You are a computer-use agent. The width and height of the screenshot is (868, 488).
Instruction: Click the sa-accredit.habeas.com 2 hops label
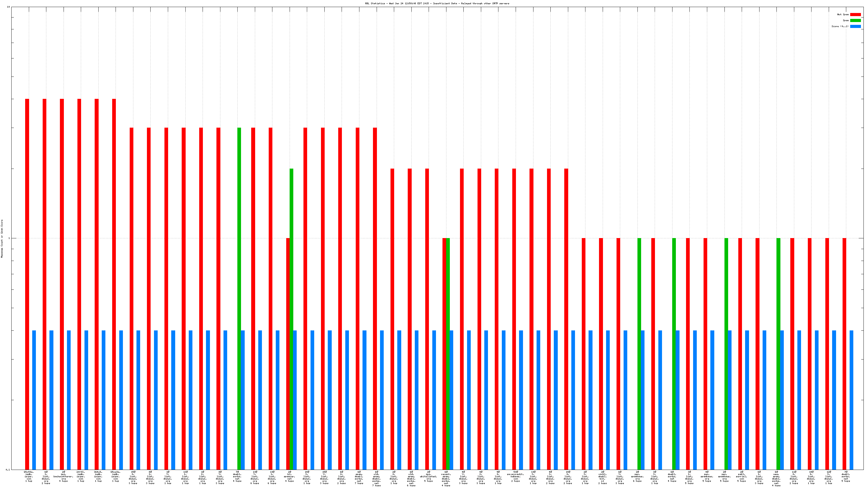click(515, 476)
